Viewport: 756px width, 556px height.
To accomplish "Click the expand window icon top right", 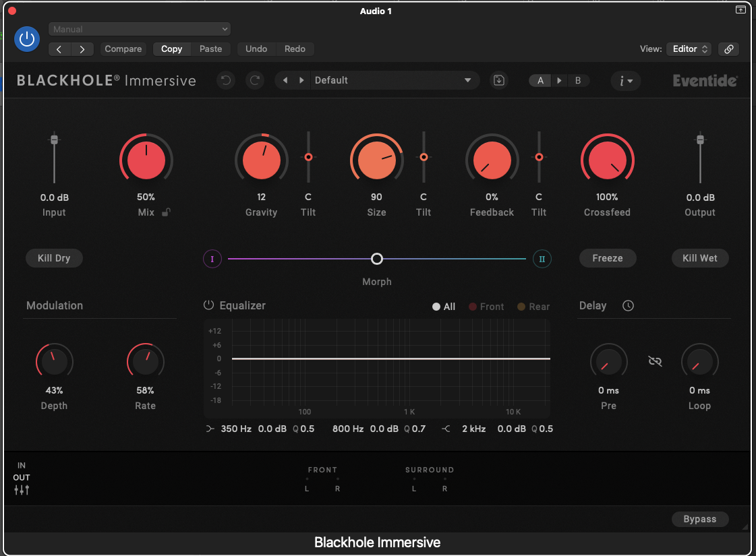I will 740,9.
